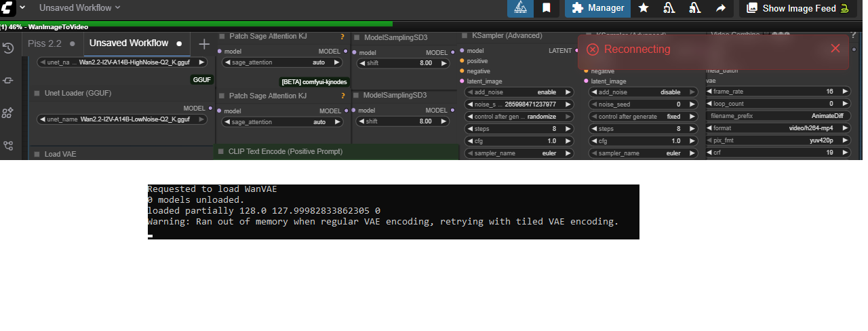Switch to the Piss 2.2 workflow tab
The height and width of the screenshot is (331, 868).
[x=52, y=43]
